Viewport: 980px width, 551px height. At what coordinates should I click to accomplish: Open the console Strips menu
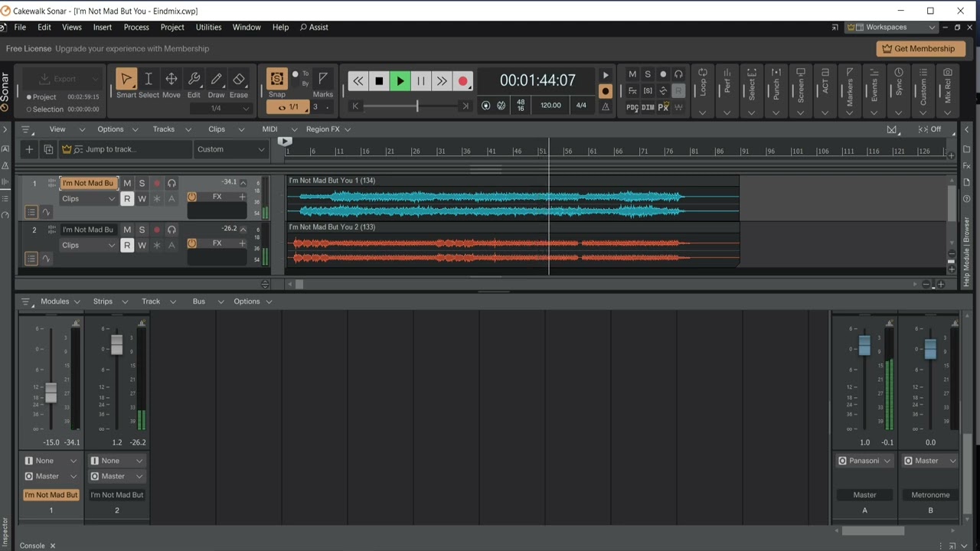pos(103,302)
